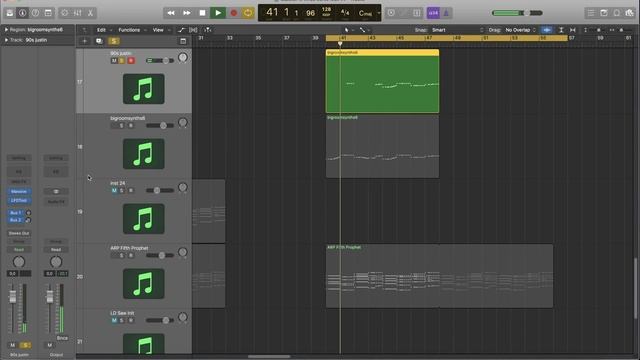Unmute the Inst 24 track
640x360 pixels.
pyautogui.click(x=114, y=190)
